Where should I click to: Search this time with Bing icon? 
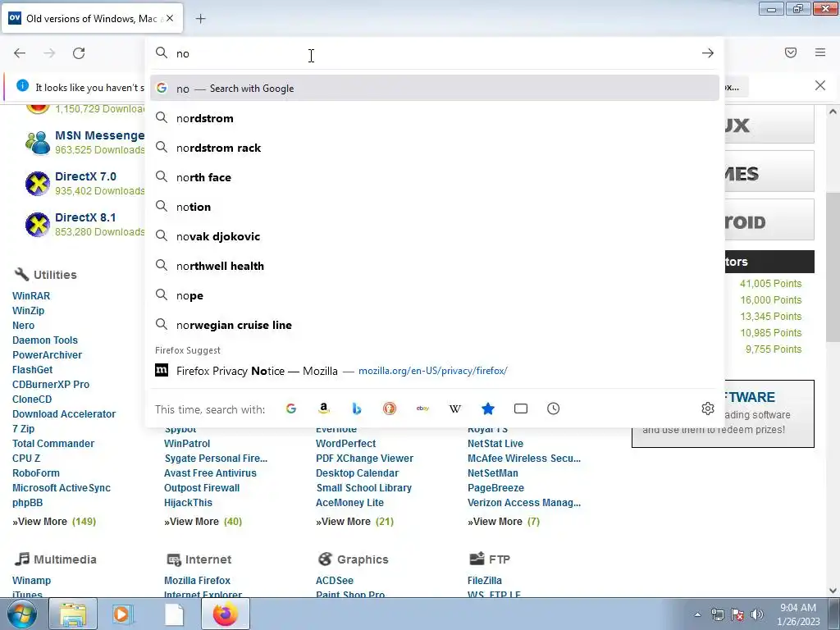356,409
